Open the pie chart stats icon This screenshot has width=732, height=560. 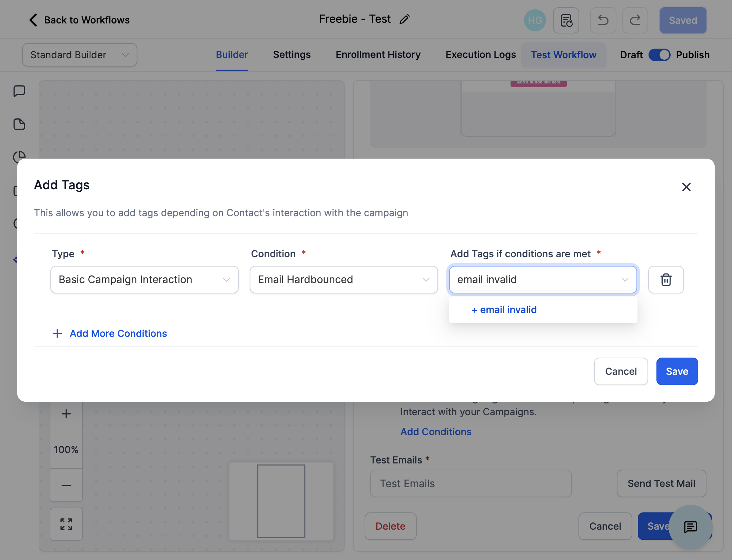(x=19, y=157)
